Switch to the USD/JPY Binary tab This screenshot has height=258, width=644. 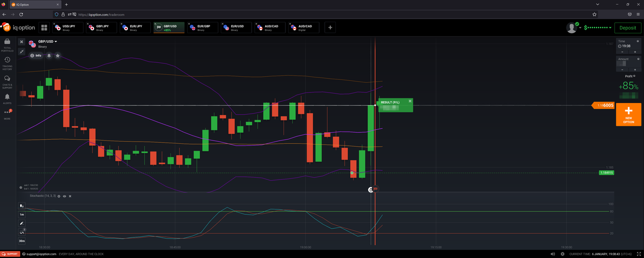click(x=68, y=28)
